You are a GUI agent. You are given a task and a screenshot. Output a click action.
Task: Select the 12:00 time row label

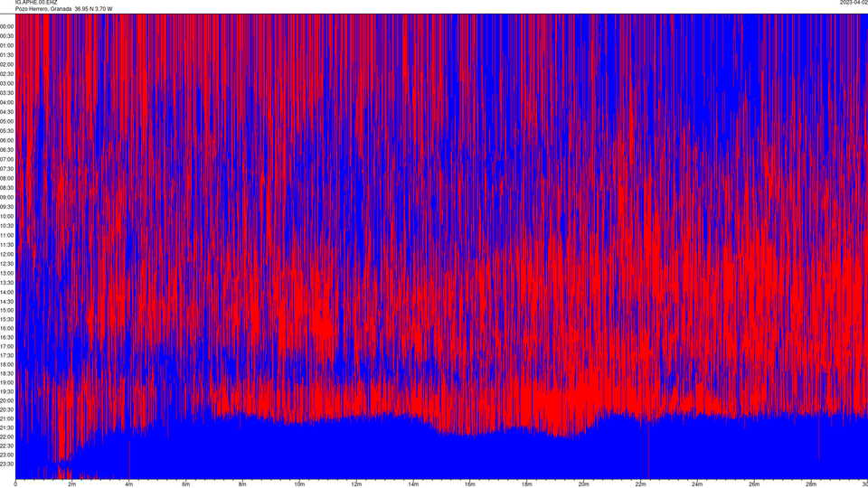6,254
